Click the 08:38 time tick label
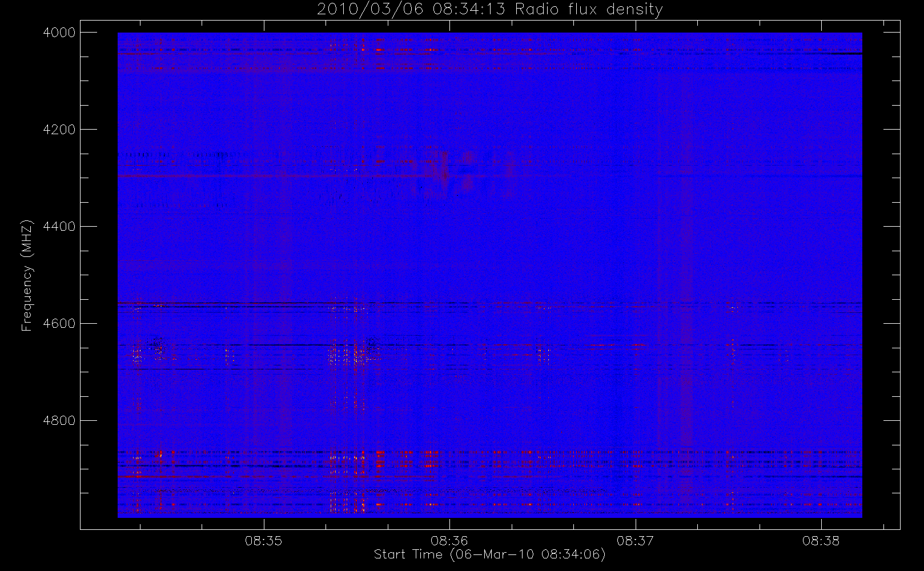Screen dimensions: 924x571 pos(821,541)
